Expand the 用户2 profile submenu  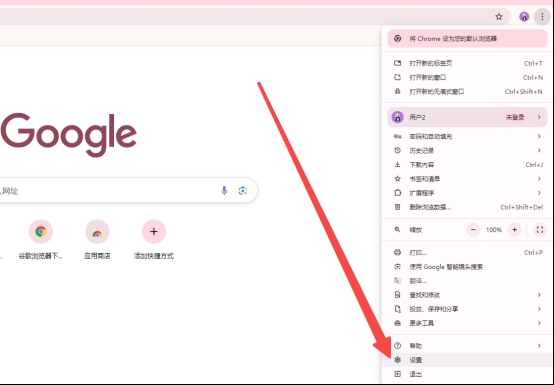[x=467, y=117]
